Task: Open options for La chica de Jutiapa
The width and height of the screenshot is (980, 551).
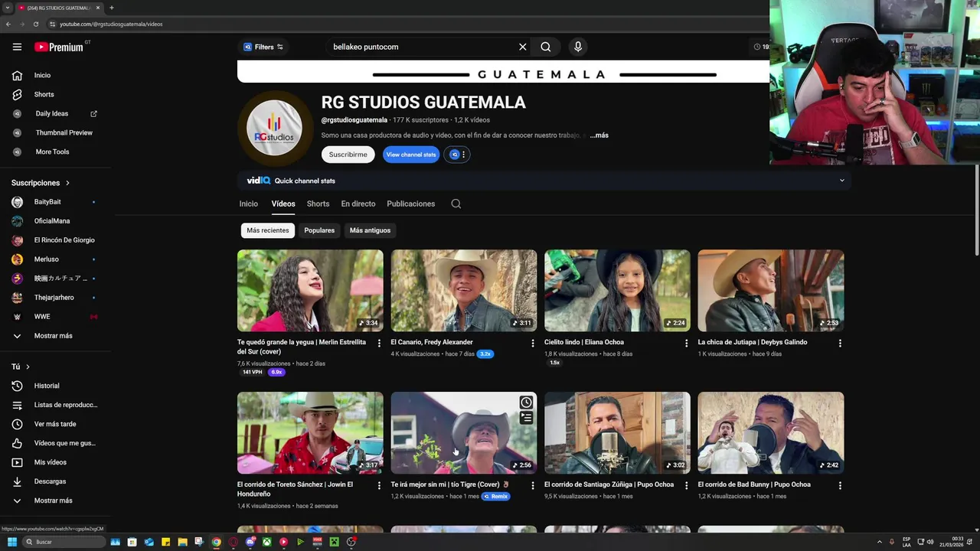Action: pyautogui.click(x=840, y=344)
